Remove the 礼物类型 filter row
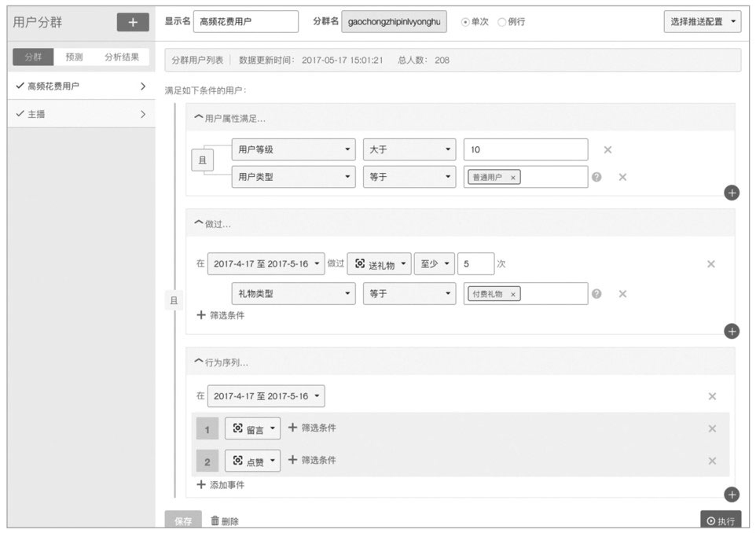 (622, 294)
